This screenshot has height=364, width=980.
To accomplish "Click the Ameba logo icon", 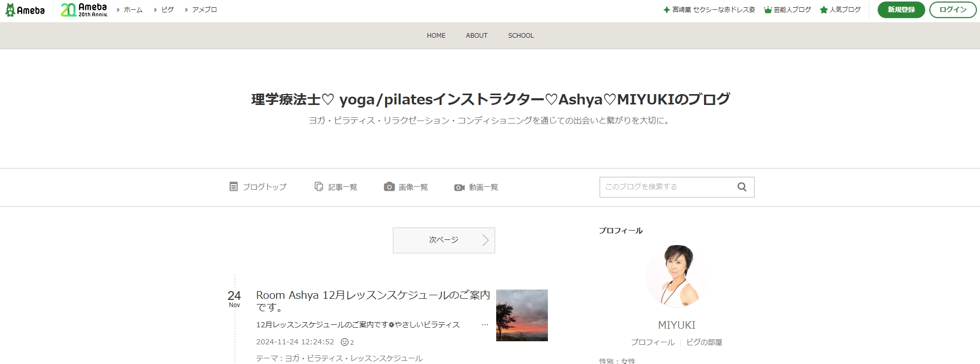I will point(25,10).
